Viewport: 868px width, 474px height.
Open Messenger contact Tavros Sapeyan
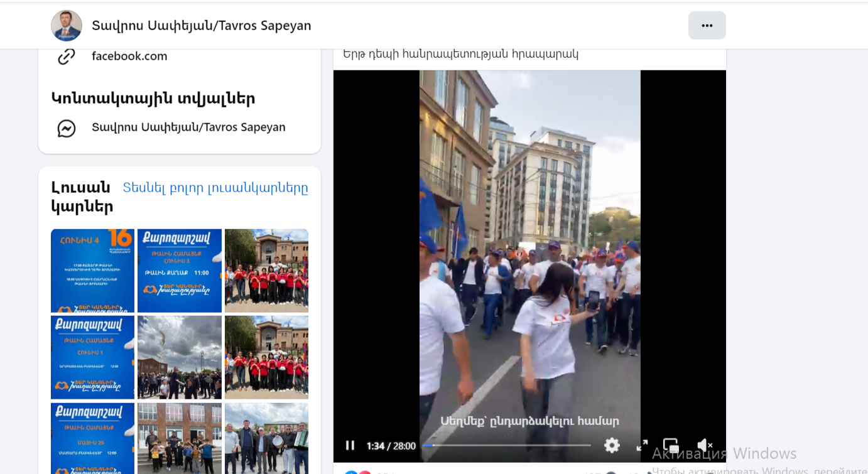pyautogui.click(x=188, y=127)
